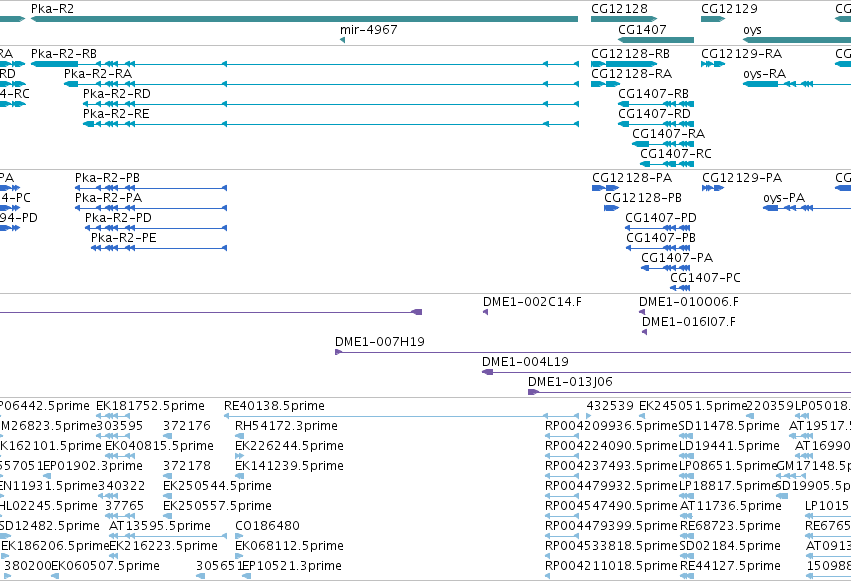This screenshot has width=851, height=581.
Task: Select transcript CG1407-RD
Action: point(656,124)
